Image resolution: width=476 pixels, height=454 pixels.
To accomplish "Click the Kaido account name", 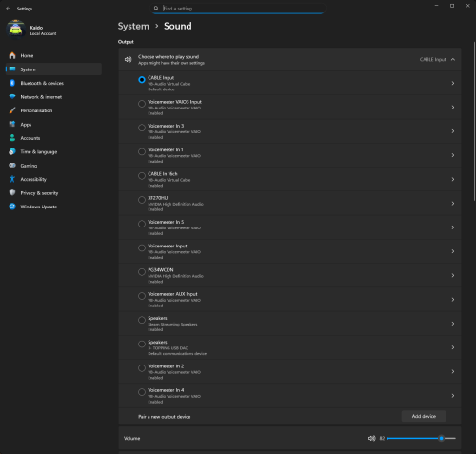I will coord(36,28).
